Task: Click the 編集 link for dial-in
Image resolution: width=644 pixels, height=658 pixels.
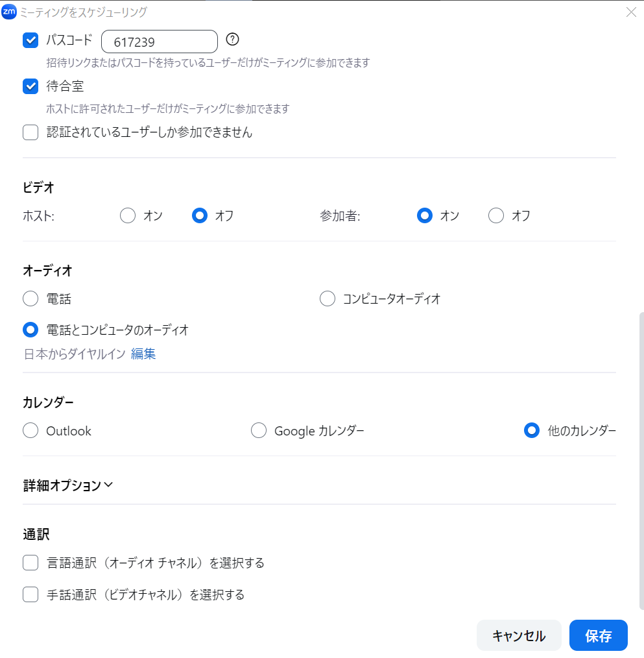Action: pos(143,354)
